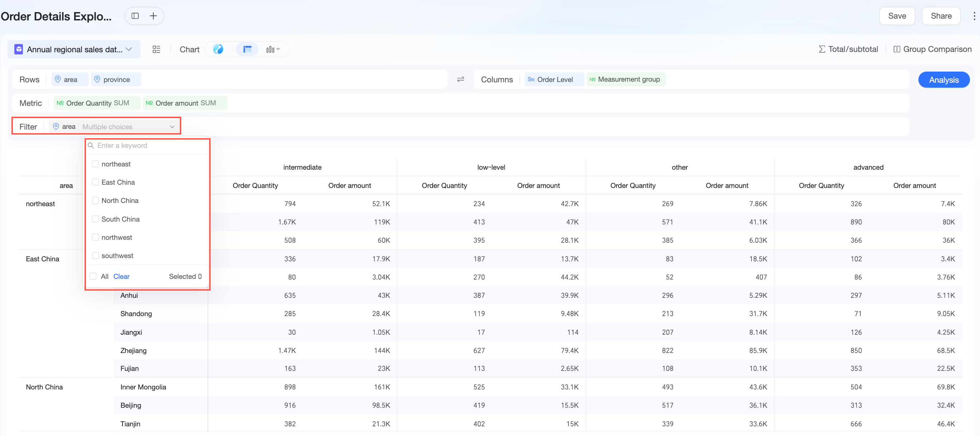Image resolution: width=980 pixels, height=436 pixels.
Task: Open Group Comparison
Action: pyautogui.click(x=932, y=49)
